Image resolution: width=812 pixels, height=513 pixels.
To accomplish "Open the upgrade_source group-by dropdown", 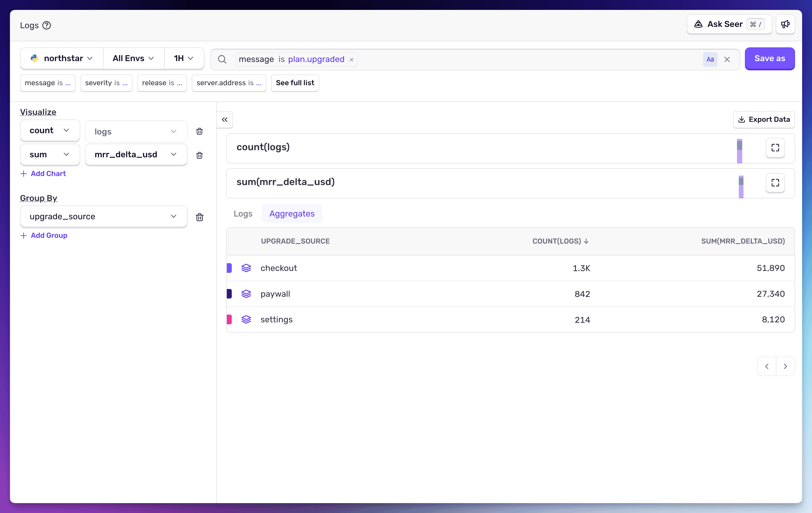I will tap(104, 217).
